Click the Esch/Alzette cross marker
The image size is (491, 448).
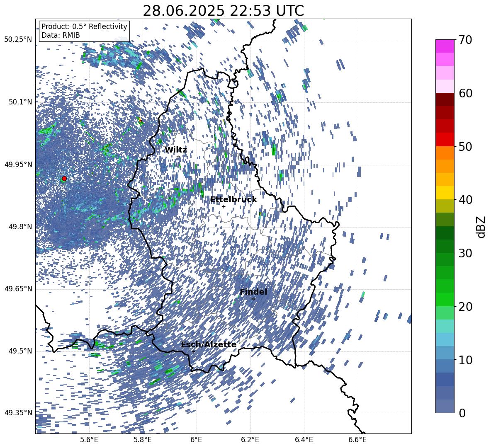(194, 351)
